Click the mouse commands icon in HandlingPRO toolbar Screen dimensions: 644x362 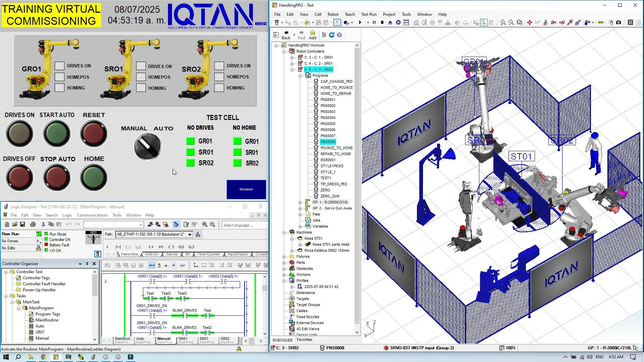pos(611,22)
